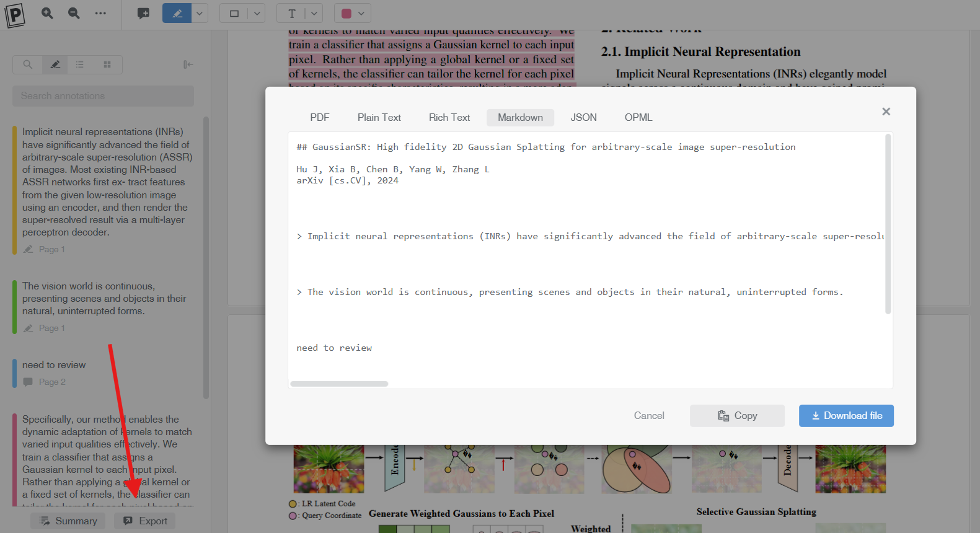980x533 pixels.
Task: Click 'Page 2' under need to review
Action: (x=52, y=382)
